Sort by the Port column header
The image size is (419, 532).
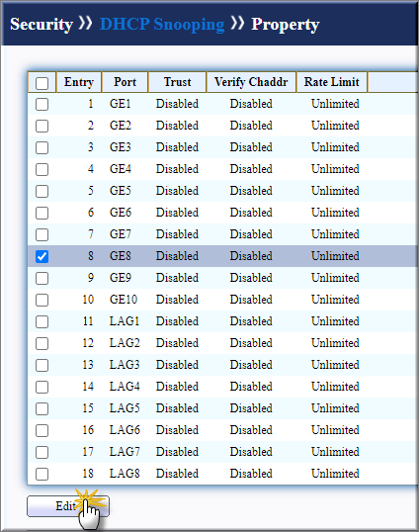tap(125, 82)
